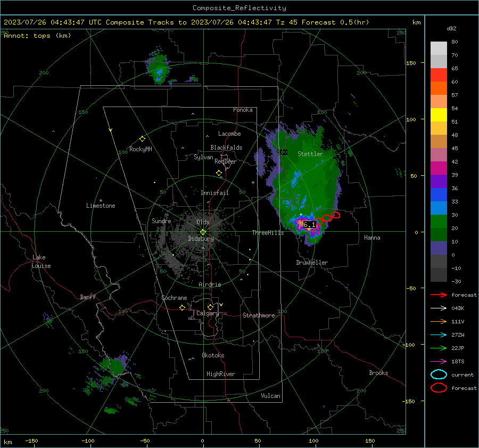Screen dimensions: 479x448
Task: Select the Limestone label
Action: (x=101, y=206)
